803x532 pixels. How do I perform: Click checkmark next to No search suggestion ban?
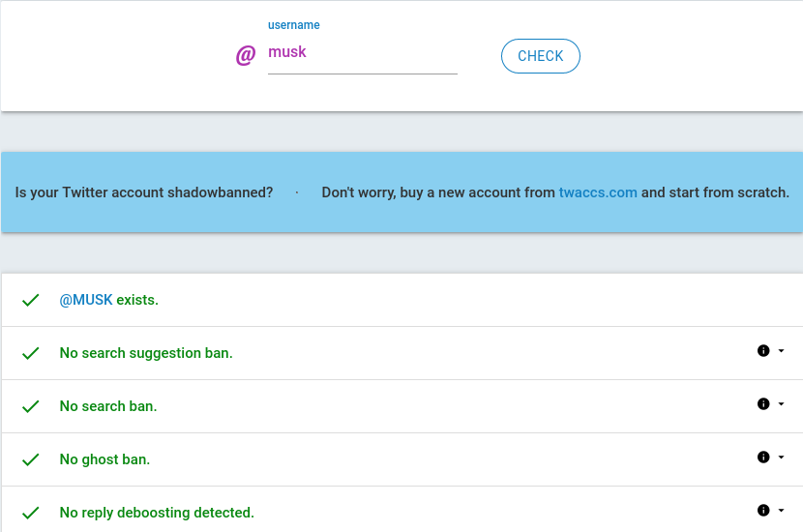point(31,353)
